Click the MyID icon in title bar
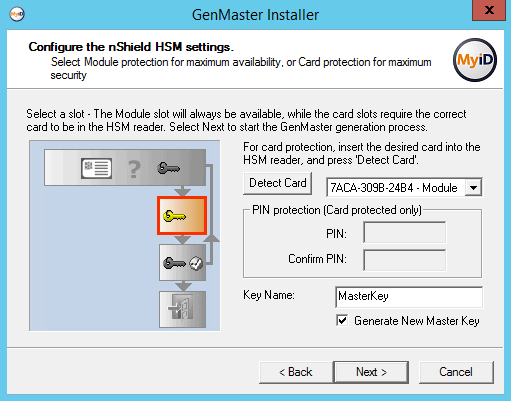 pyautogui.click(x=17, y=14)
